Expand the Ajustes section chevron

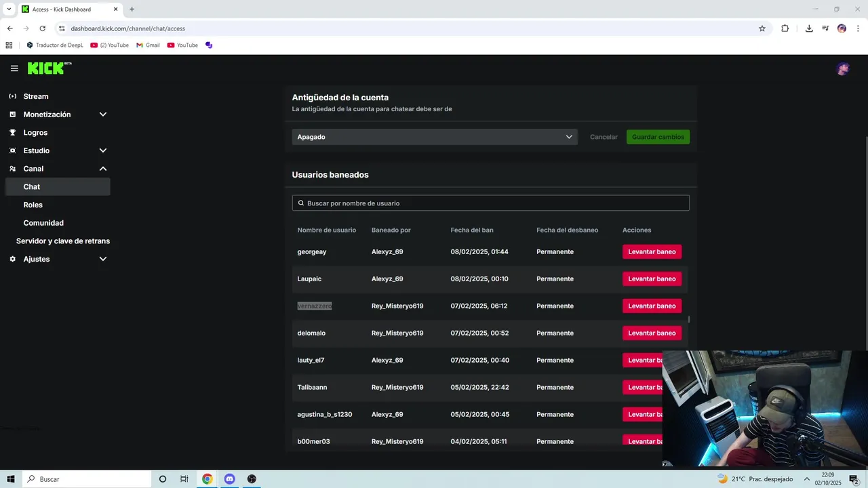[103, 259]
